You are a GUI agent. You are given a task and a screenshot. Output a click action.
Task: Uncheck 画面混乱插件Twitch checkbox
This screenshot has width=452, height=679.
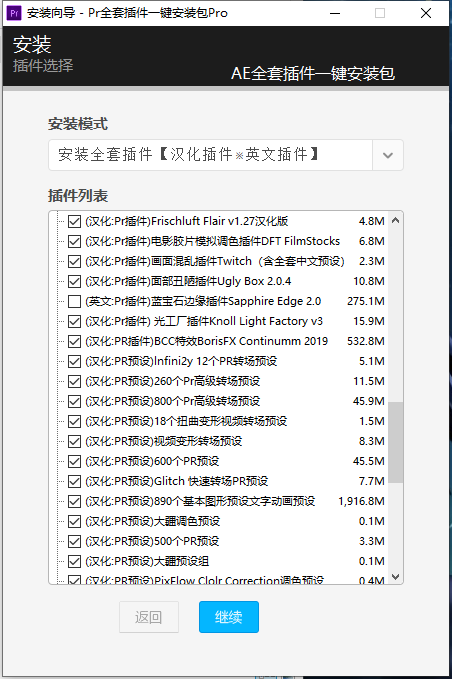(x=74, y=261)
